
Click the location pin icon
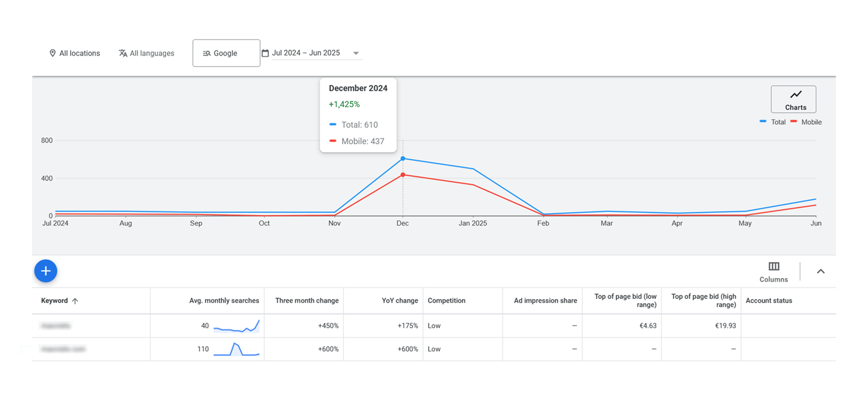[x=53, y=53]
